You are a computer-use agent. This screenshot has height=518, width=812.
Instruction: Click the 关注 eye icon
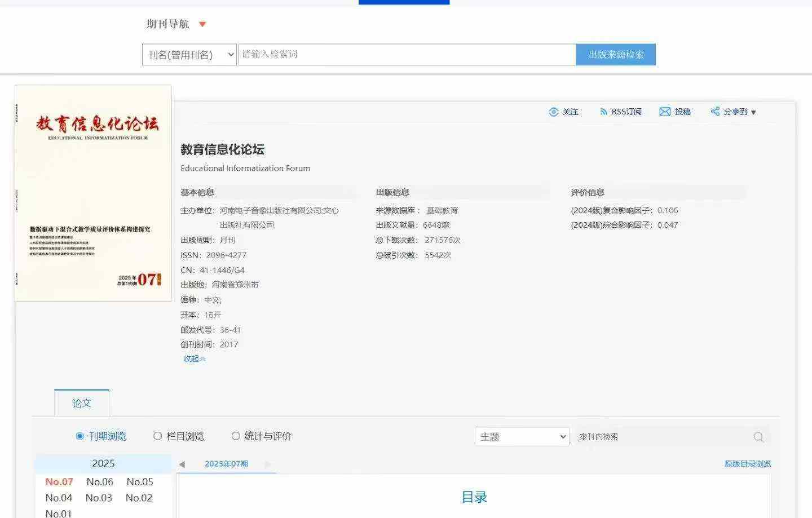coord(553,112)
